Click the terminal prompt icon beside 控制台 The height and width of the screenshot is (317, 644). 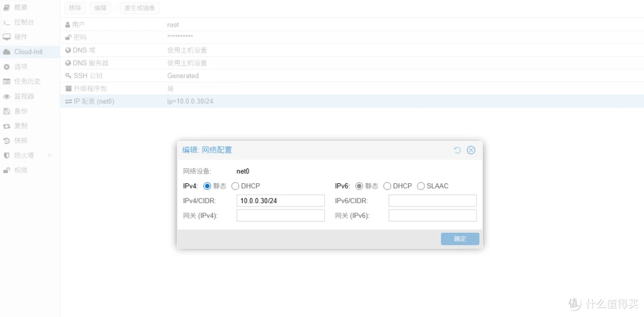pyautogui.click(x=6, y=22)
